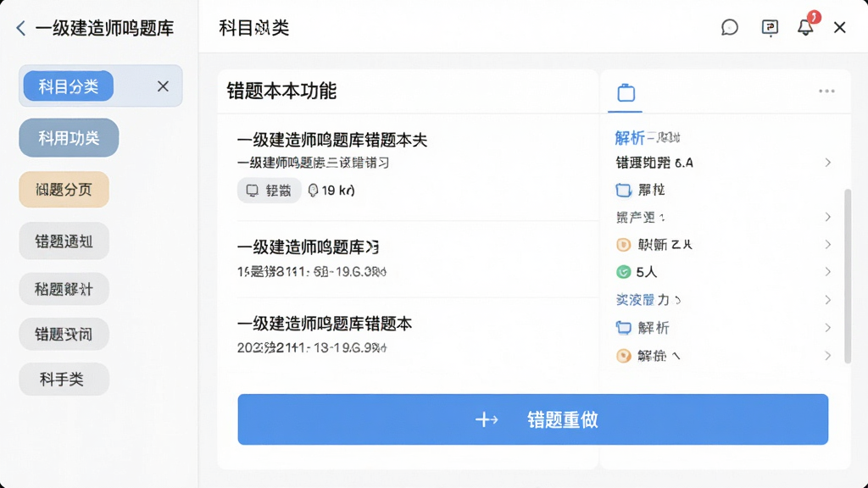This screenshot has height=488, width=868.
Task: Open the screen share icon in header
Action: pyautogui.click(x=770, y=27)
